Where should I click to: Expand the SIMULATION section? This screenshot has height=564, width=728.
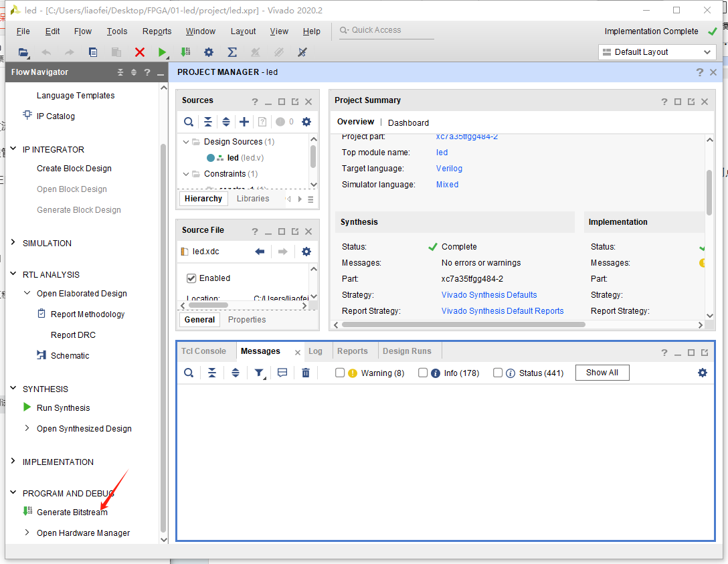tap(13, 243)
